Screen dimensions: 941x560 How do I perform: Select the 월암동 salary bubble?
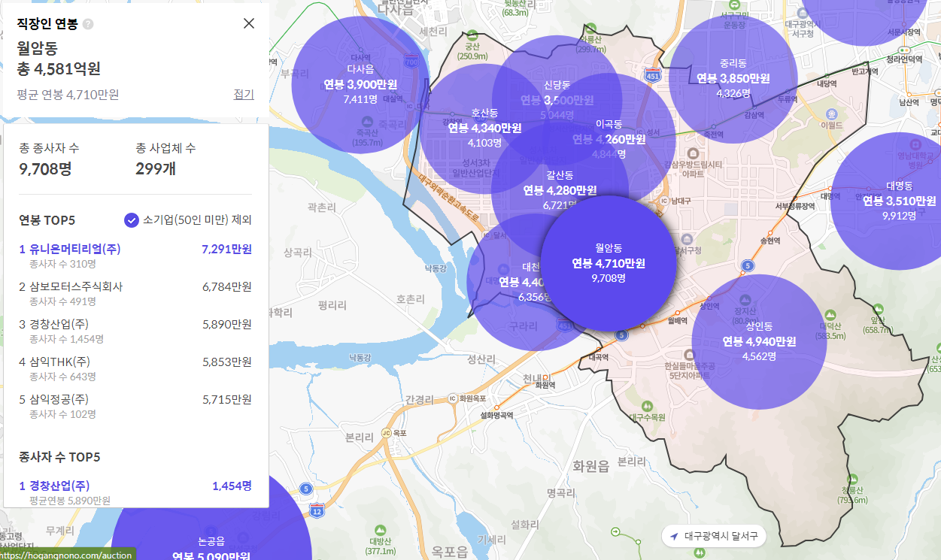coord(609,264)
